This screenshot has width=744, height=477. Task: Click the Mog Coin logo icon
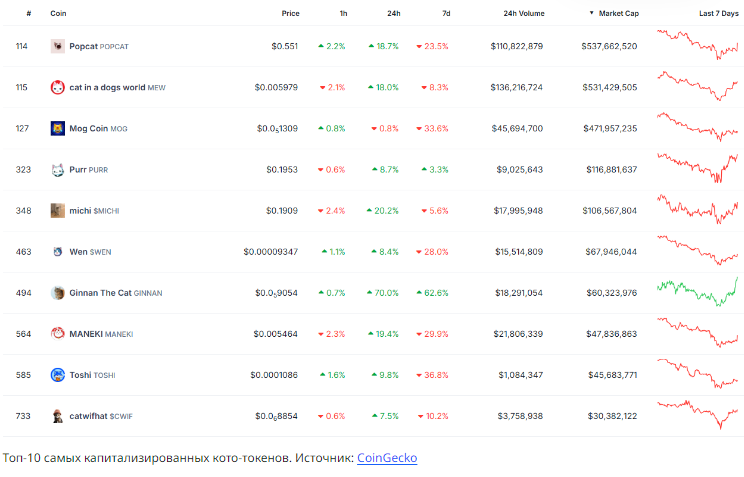click(x=57, y=128)
